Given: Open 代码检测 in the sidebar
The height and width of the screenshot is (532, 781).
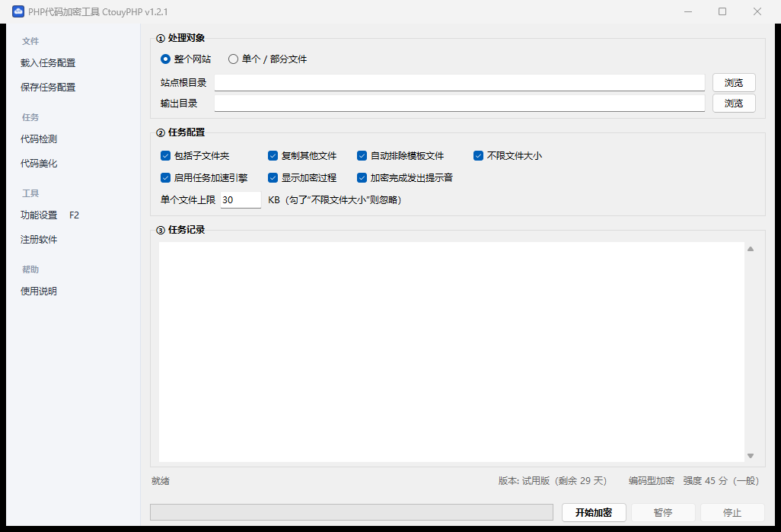Looking at the screenshot, I should click(39, 139).
